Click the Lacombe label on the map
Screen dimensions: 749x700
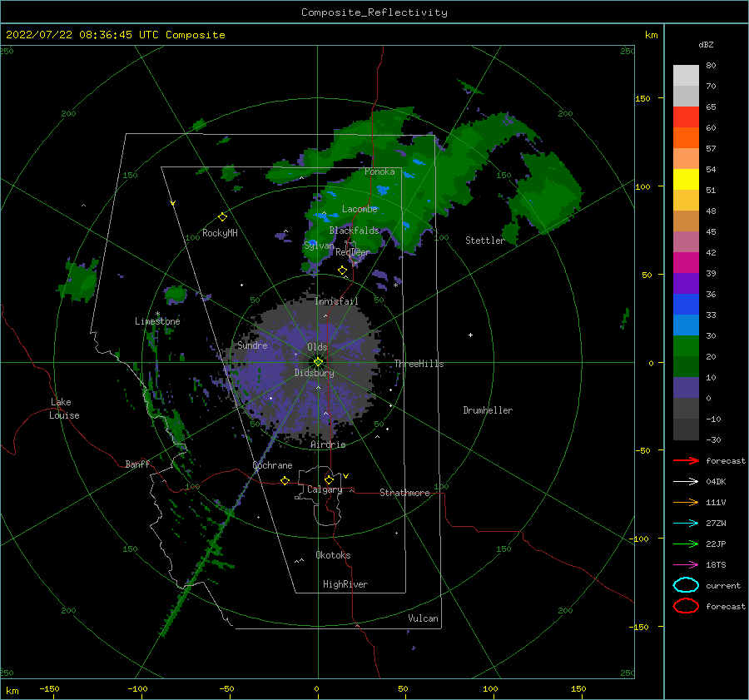[x=360, y=209]
